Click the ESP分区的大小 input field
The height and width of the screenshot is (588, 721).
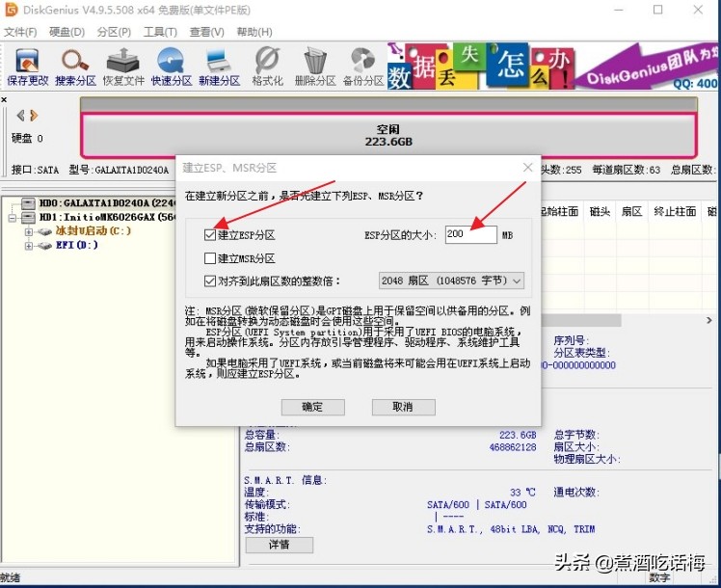click(x=470, y=234)
